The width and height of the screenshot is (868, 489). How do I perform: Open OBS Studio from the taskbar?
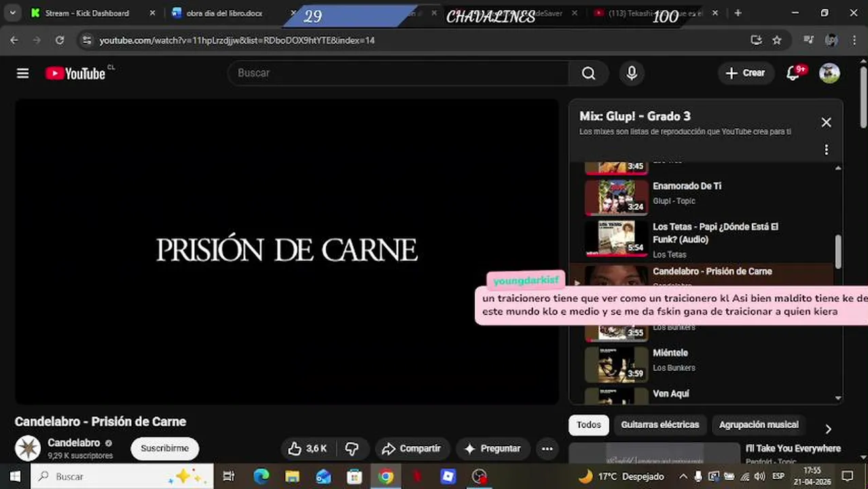click(x=480, y=476)
